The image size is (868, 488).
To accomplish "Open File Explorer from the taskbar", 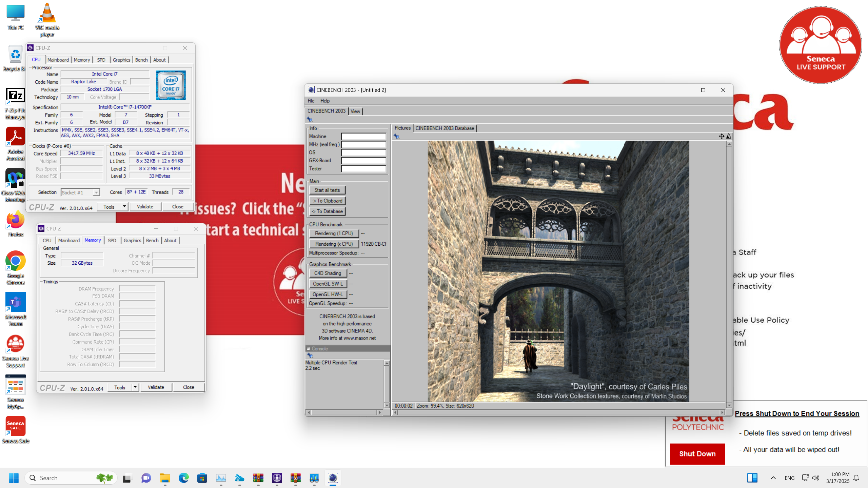I will pos(165,478).
